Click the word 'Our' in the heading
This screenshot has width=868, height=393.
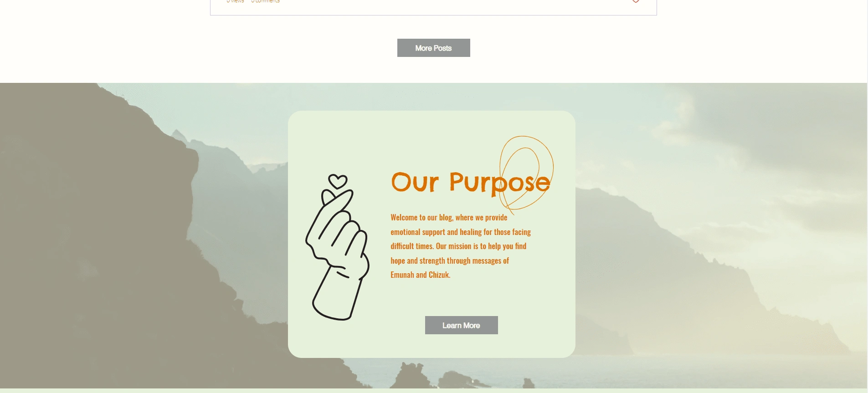pos(415,183)
